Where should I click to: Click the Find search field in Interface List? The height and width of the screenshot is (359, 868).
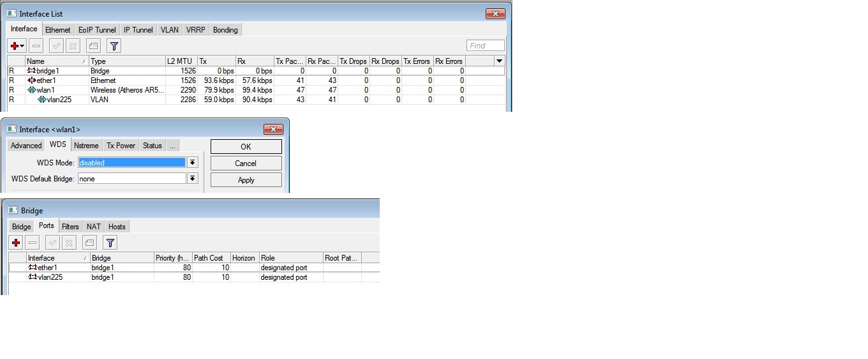[486, 45]
